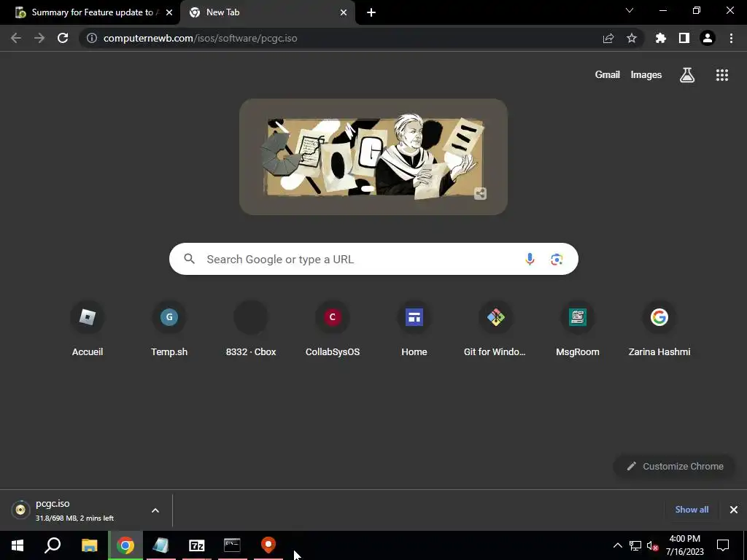Open Chrome three-dot menu
747x560 pixels.
731,38
